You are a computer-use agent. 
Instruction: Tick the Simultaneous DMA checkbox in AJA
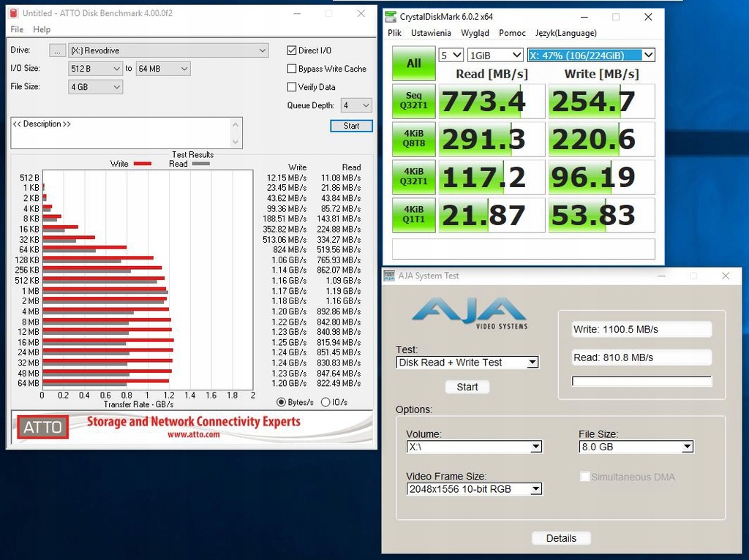tap(584, 477)
